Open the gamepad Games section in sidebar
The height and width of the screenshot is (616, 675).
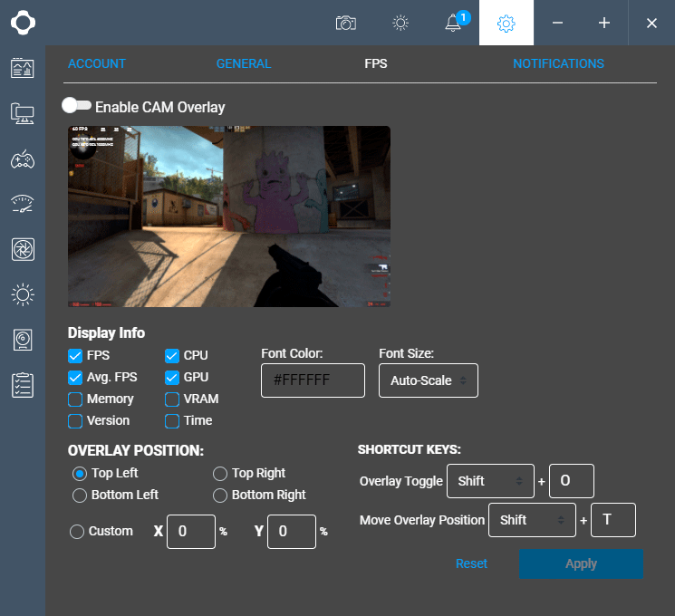pyautogui.click(x=23, y=159)
